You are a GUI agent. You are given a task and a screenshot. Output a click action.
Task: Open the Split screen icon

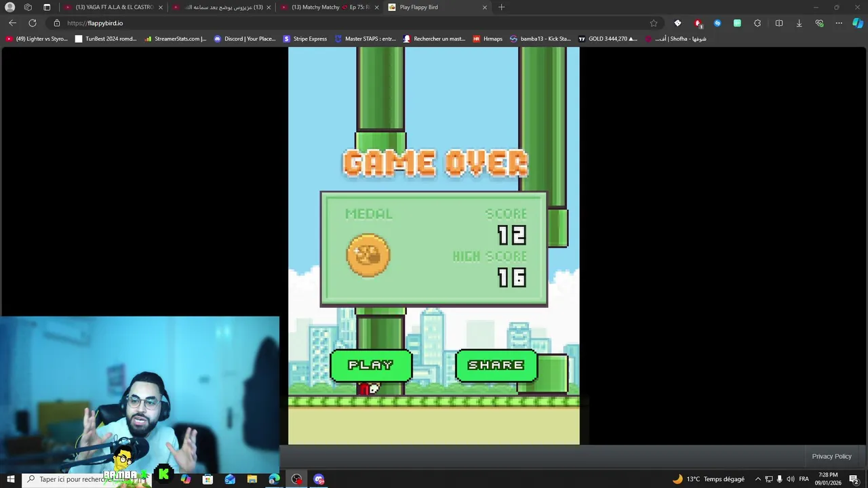click(778, 23)
